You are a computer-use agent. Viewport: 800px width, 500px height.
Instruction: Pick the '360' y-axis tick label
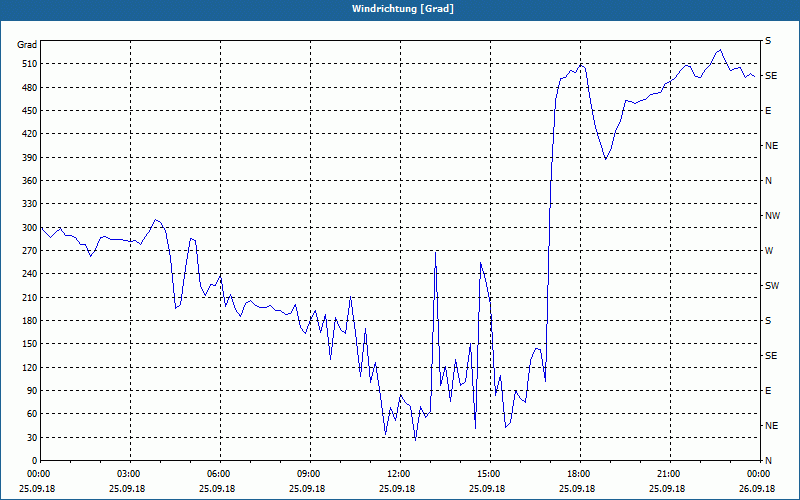30,181
